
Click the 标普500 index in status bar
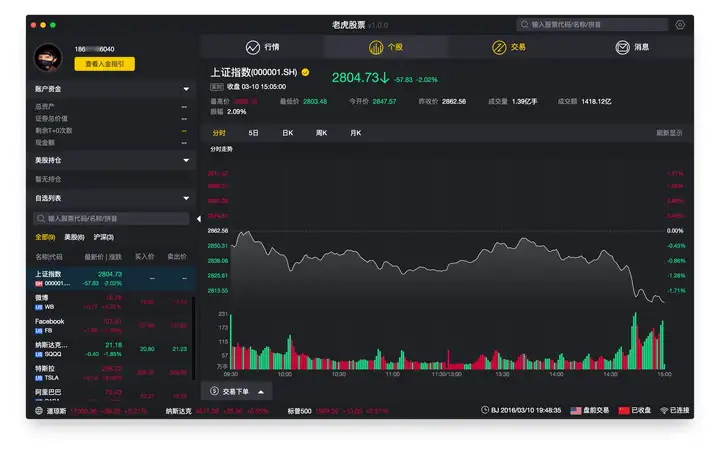pyautogui.click(x=300, y=411)
